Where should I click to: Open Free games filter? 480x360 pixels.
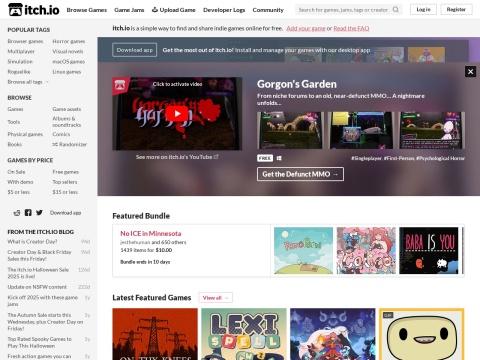pos(65,172)
